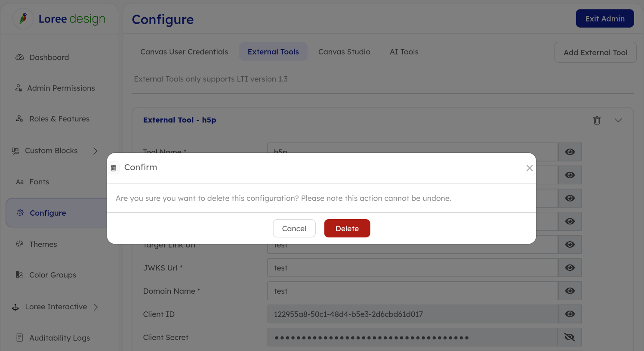
Task: Expand the Custom Blocks submenu arrow
Action: point(96,151)
